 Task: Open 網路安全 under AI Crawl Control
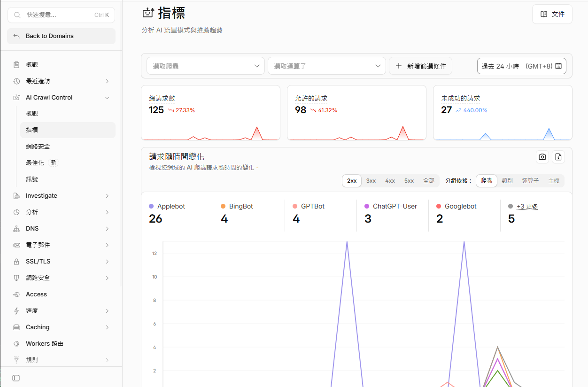(x=68, y=147)
